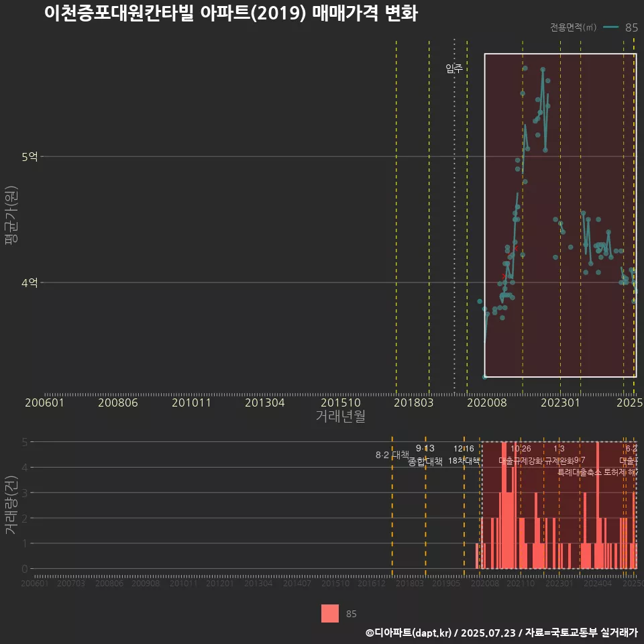
Task: Click 200601 on the price chart x-axis
Action: (x=44, y=402)
